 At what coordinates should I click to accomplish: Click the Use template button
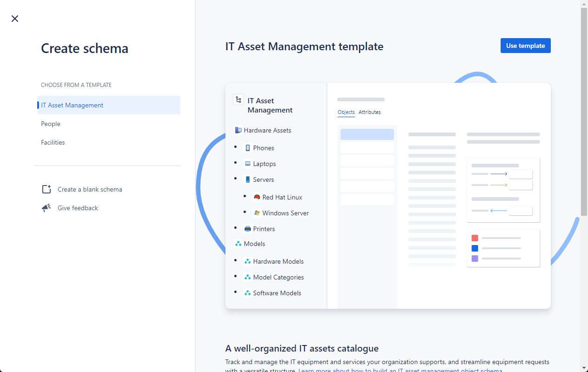click(525, 46)
